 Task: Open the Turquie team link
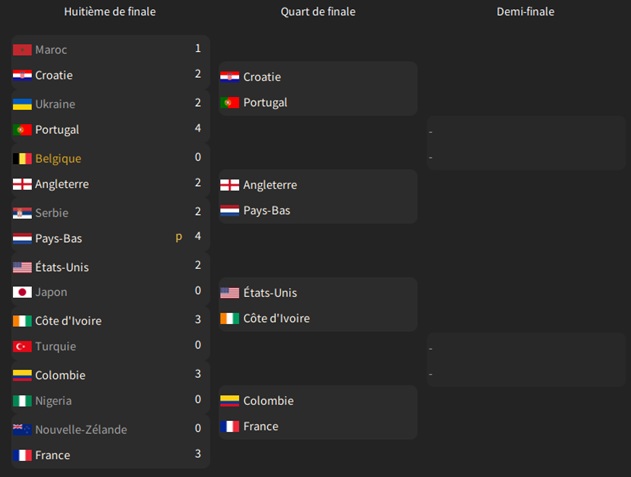coord(55,346)
